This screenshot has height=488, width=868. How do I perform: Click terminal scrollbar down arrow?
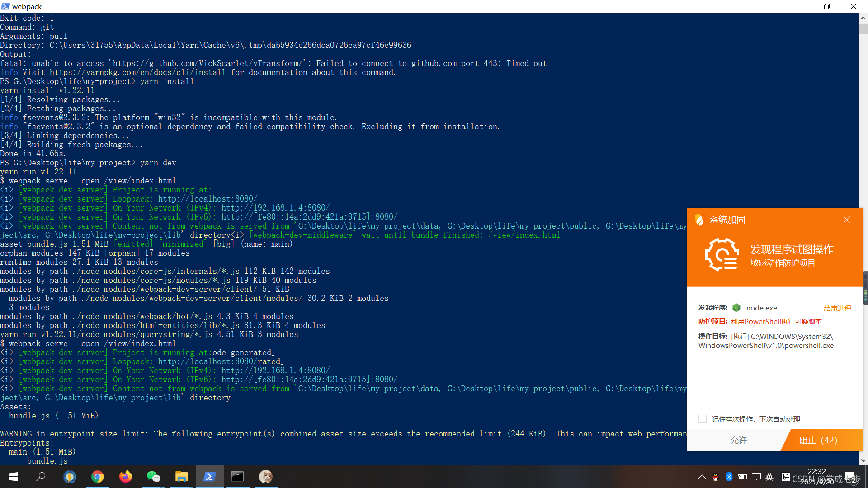tap(863, 460)
